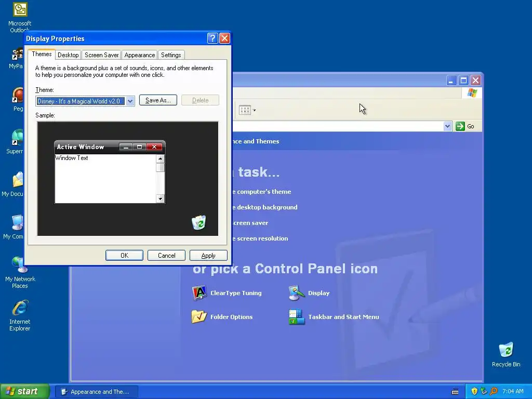
Task: Click the sample window scrollbar up arrow
Action: coord(160,158)
